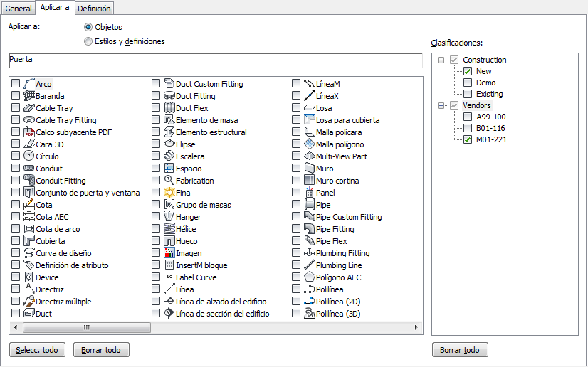Click the horizontal scrollbar thumb in object list
Viewport: 588px width, 367px height.
coord(87,328)
